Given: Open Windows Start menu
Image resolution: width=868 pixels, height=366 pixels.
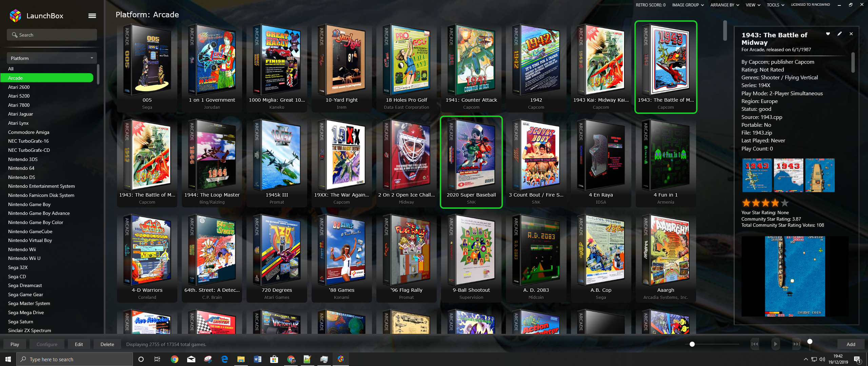Looking at the screenshot, I should [8, 359].
